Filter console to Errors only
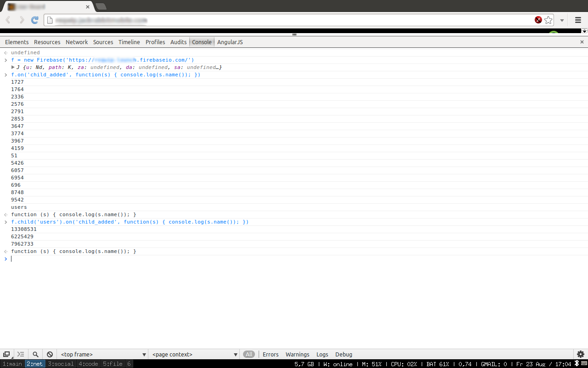This screenshot has width=588, height=368. 271,354
